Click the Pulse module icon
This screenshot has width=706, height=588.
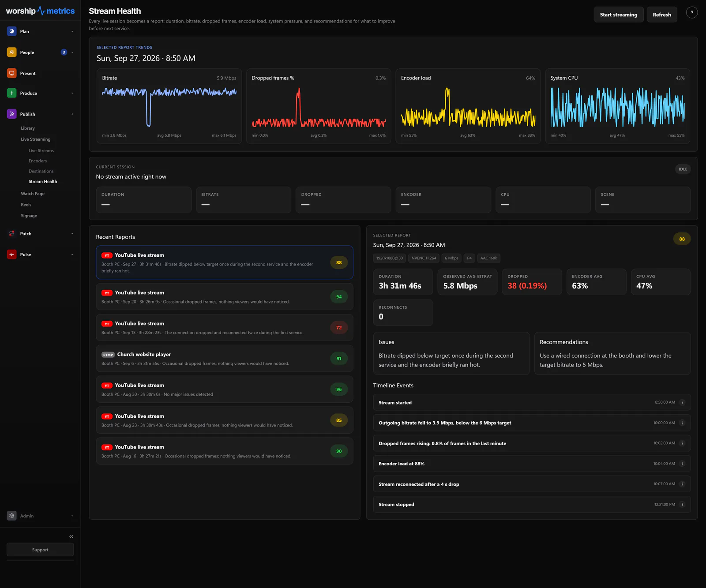tap(12, 255)
